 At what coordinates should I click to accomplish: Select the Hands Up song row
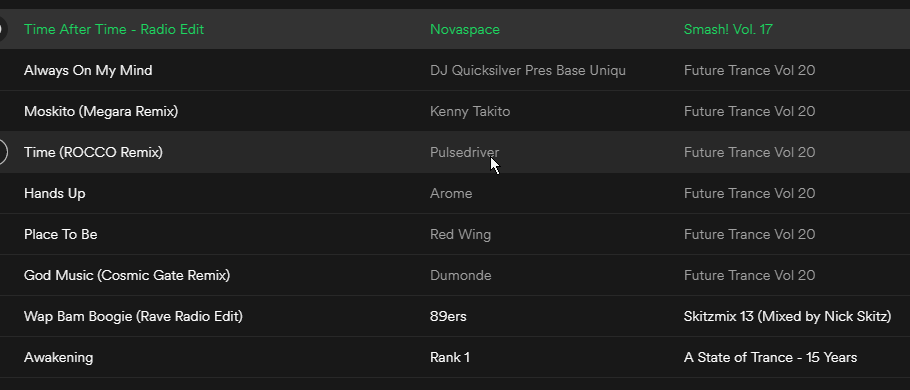coord(455,193)
